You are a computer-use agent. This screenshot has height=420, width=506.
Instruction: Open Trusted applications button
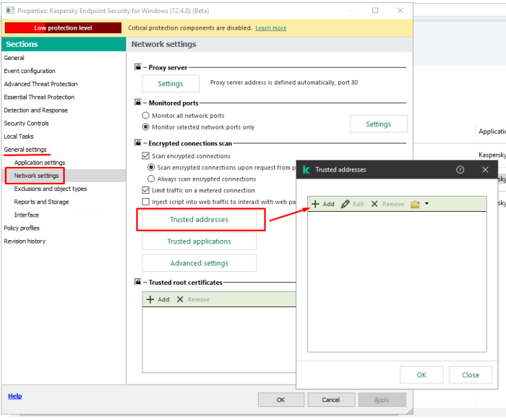[199, 241]
